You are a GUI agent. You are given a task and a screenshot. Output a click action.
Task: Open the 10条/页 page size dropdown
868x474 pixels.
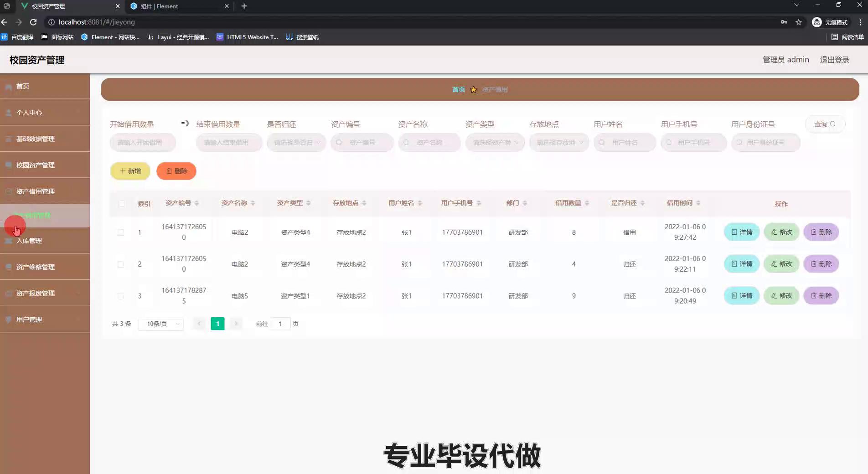coord(160,324)
